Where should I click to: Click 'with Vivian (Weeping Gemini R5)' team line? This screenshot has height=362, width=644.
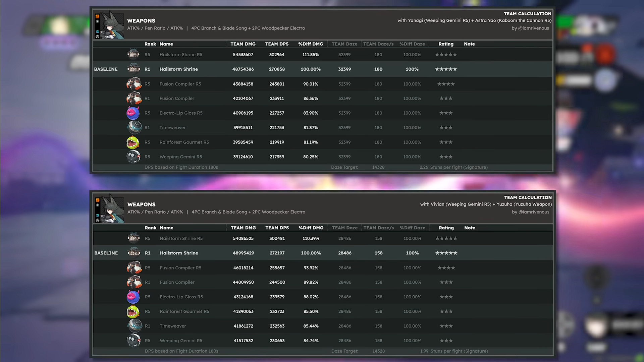(x=486, y=204)
